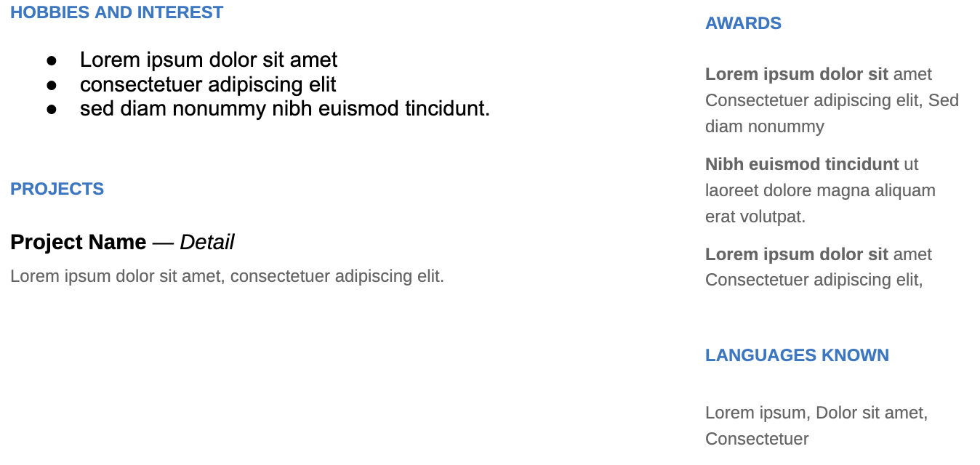Click the 'consectetuer adipiscing elit' bullet text
Viewport: 980px width, 465px height.
click(208, 84)
